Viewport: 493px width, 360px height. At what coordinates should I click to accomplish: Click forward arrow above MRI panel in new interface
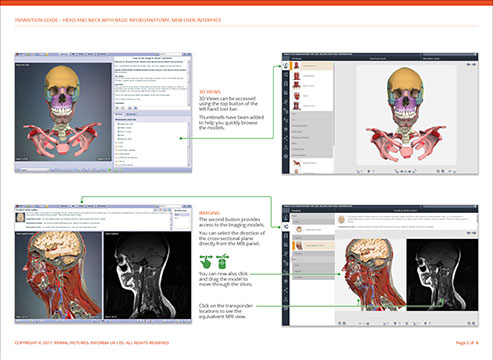[x=474, y=233]
